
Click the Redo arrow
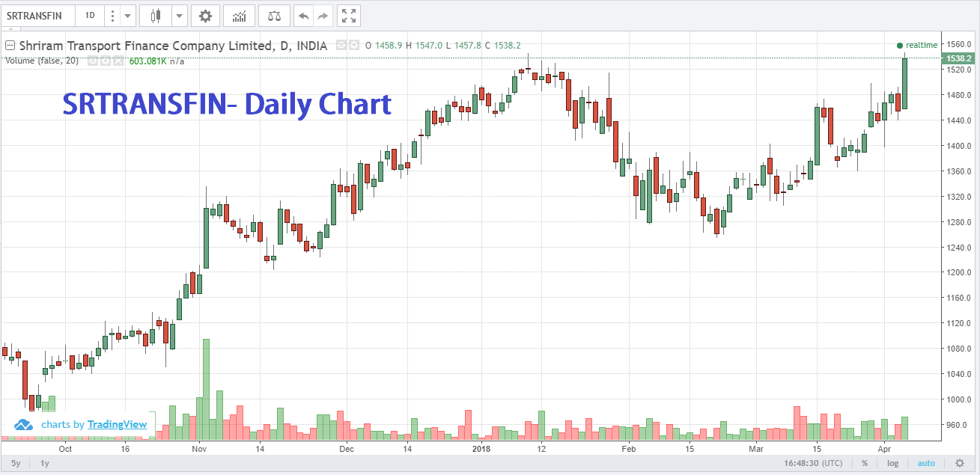(323, 15)
